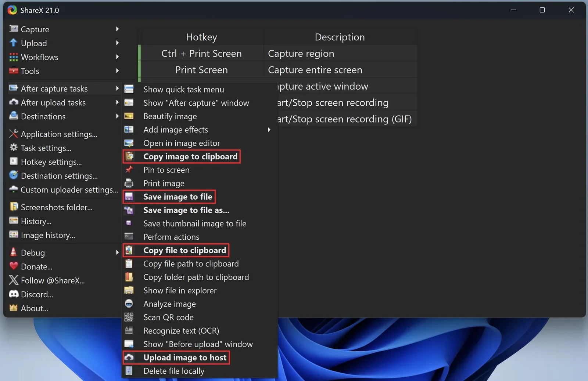Viewport: 588px width, 381px height.
Task: Enable Save thumbnail image to file
Action: [x=200, y=223]
